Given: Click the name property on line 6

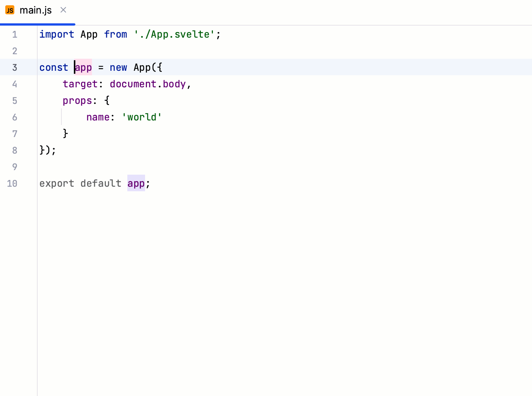Looking at the screenshot, I should click(x=98, y=117).
